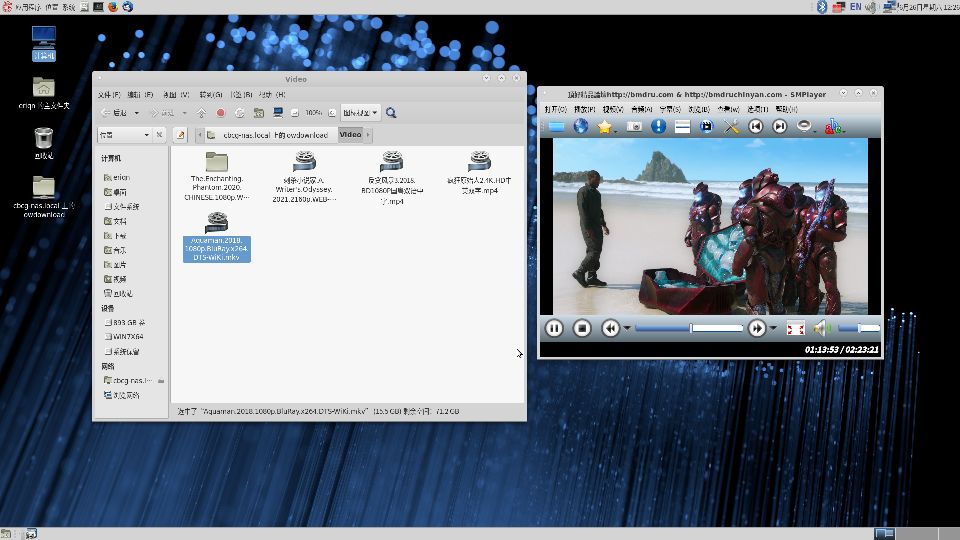Screen dimensions: 960x540
Task: Toggle fullscreen in SMPlayer
Action: click(795, 329)
